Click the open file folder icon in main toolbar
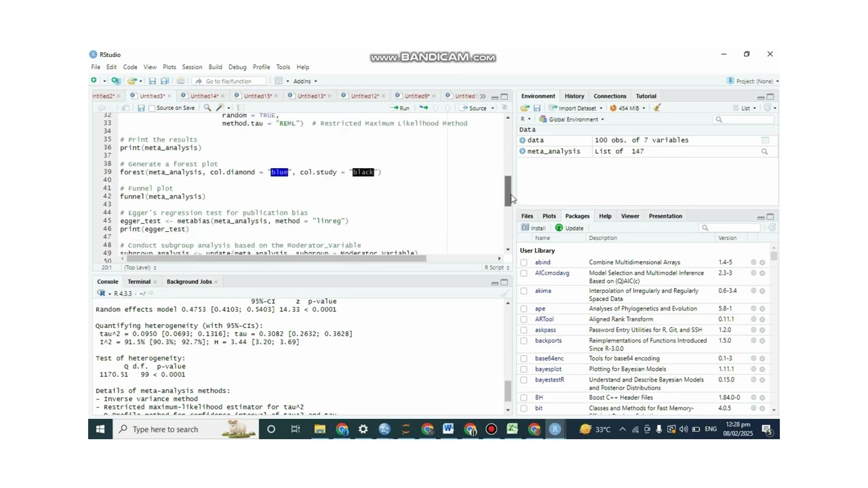 [132, 81]
